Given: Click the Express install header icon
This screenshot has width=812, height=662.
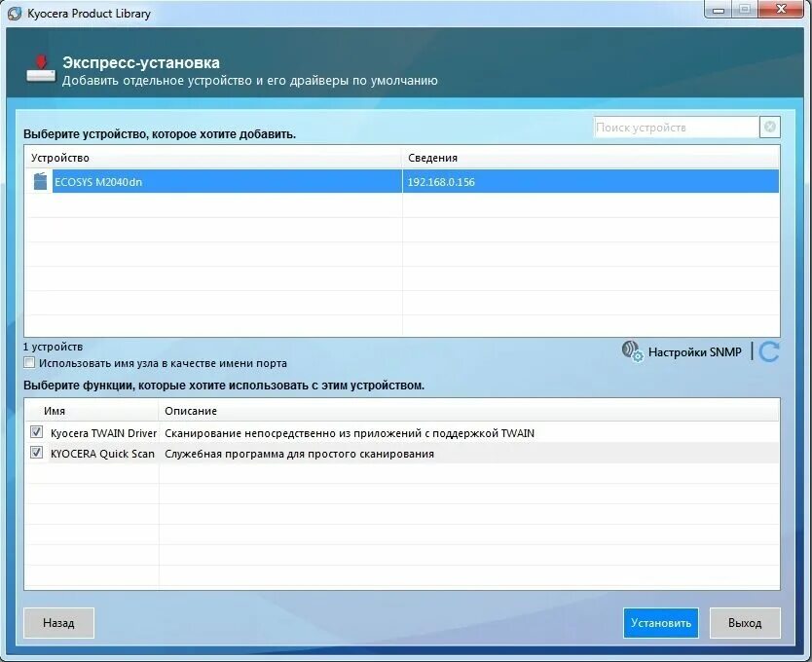Looking at the screenshot, I should tap(41, 69).
